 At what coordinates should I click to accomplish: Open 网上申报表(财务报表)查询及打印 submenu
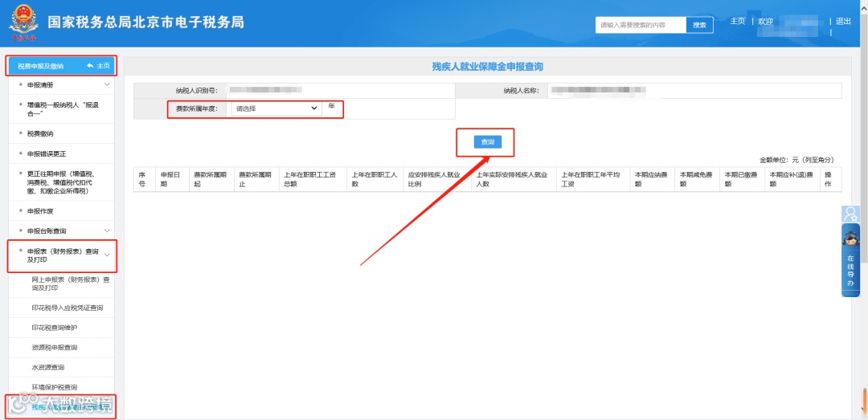coord(70,283)
